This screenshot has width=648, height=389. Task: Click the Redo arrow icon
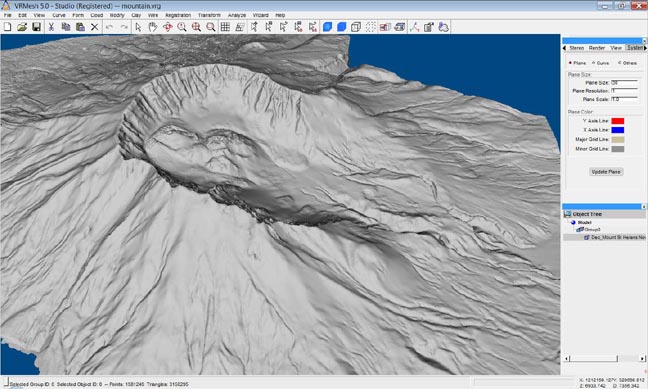(124, 27)
